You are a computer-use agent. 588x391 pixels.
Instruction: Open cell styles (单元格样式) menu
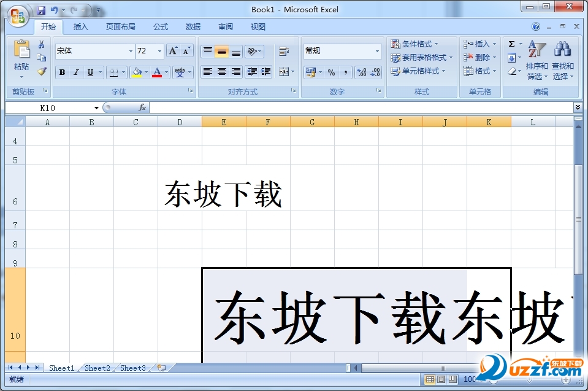[x=418, y=71]
